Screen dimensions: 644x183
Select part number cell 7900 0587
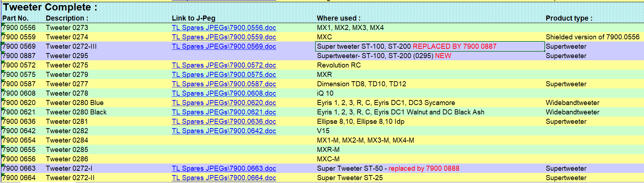[19, 84]
